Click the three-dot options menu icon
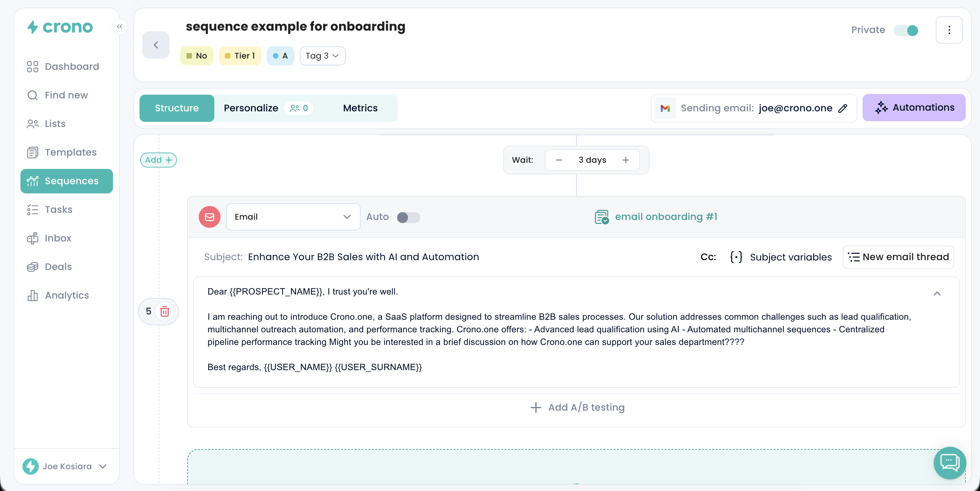The height and width of the screenshot is (491, 980). [949, 30]
